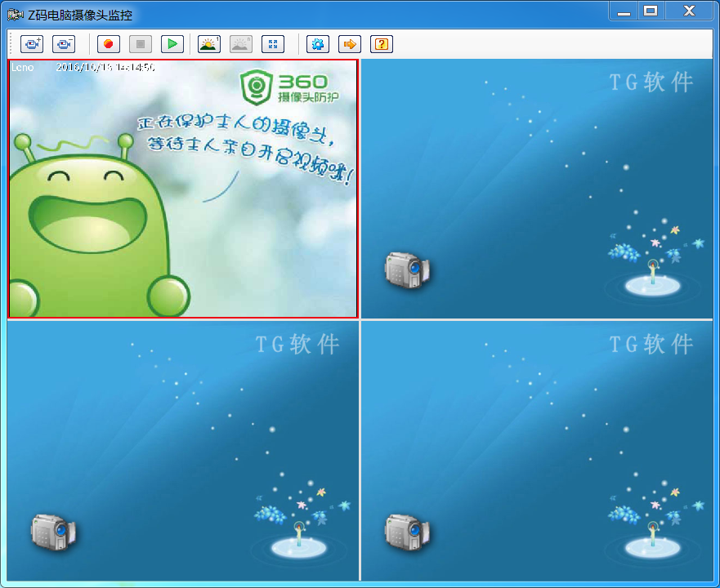This screenshot has width=720, height=588.
Task: Click the grayed-out multi-snapshot landscape icon
Action: coord(240,44)
